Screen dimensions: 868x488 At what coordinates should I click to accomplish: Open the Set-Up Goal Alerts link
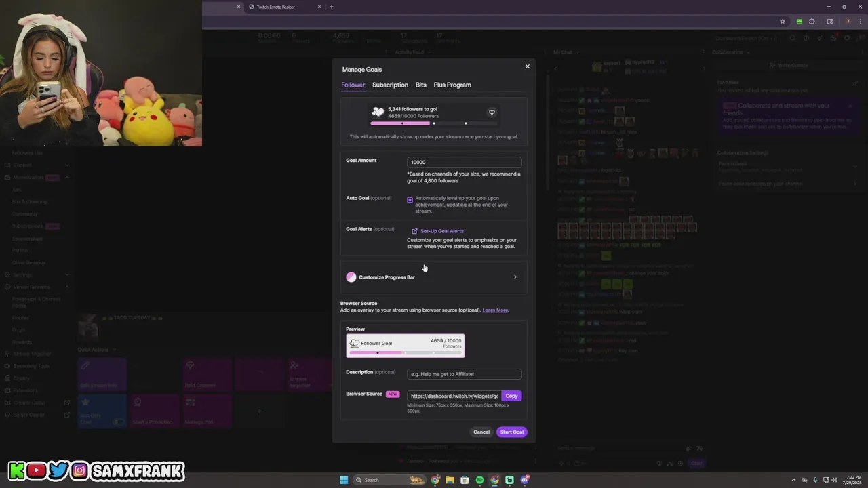tap(442, 231)
